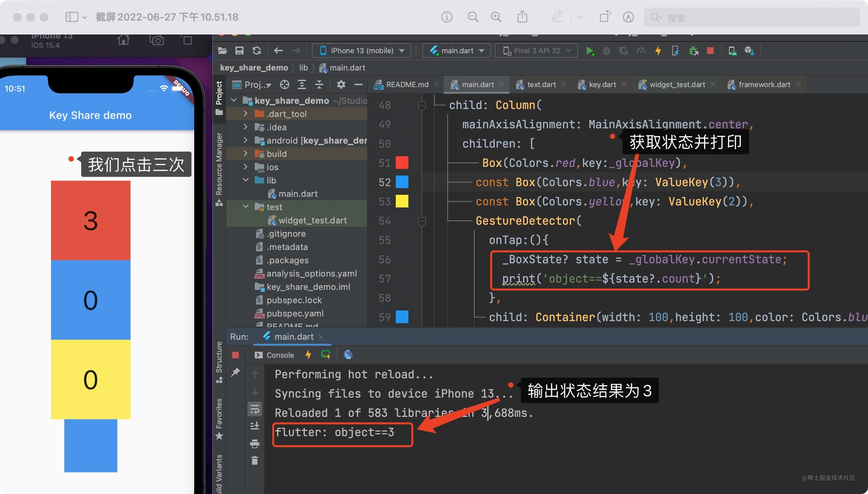Toggle scroll to end of console
This screenshot has height=494, width=868.
(254, 426)
